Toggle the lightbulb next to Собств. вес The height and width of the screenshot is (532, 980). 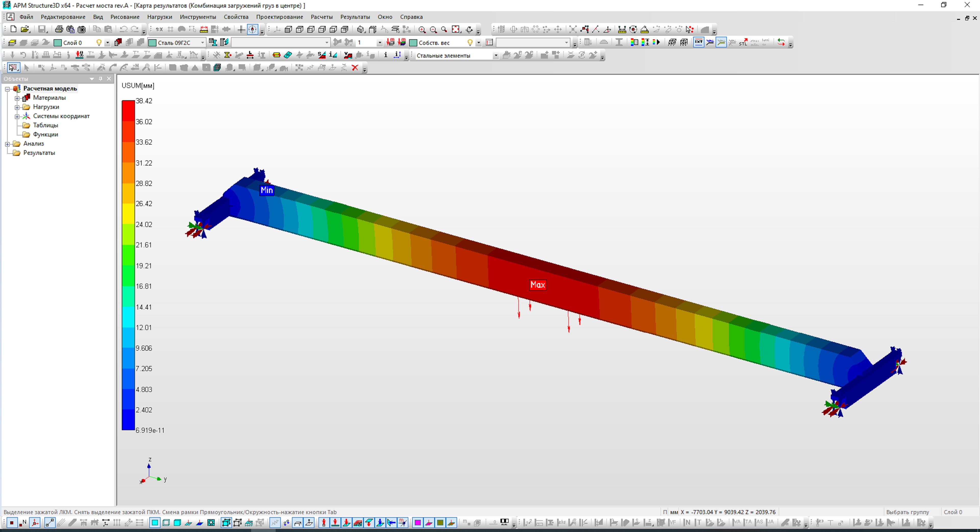(470, 43)
